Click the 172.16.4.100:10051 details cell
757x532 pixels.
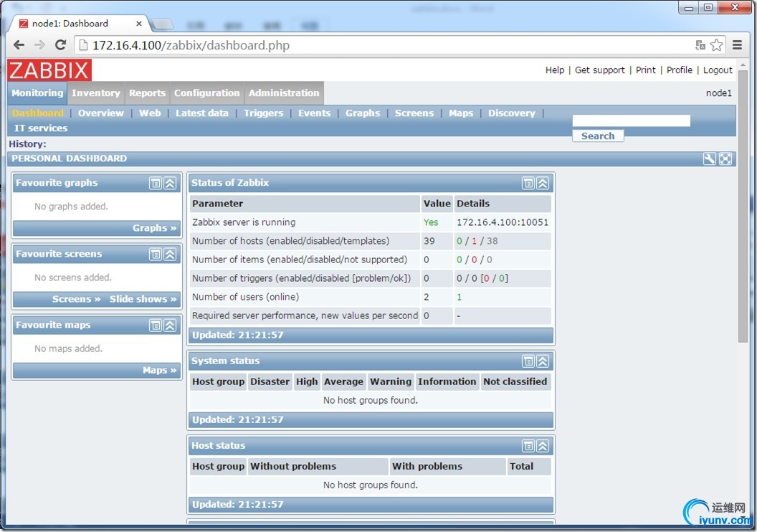502,222
